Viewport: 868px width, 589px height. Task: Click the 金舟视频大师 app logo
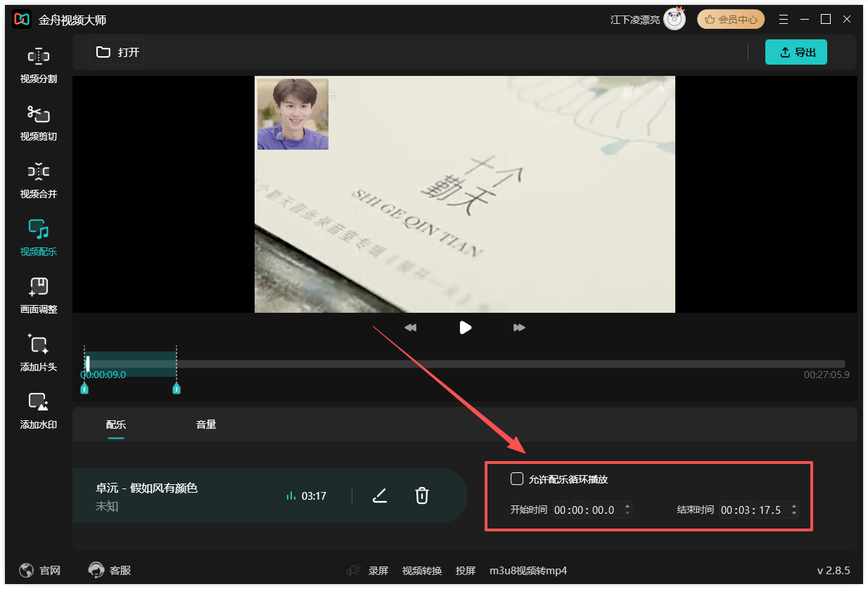point(22,20)
